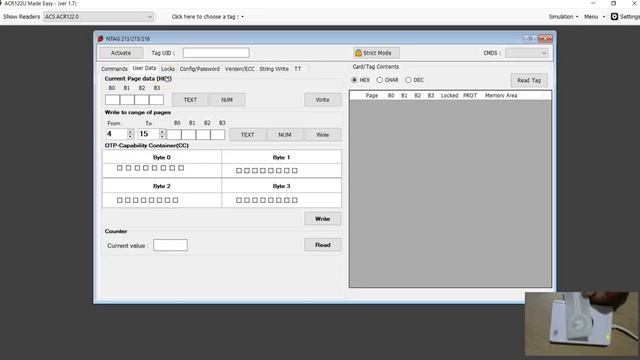Open the TT tab

(298, 69)
